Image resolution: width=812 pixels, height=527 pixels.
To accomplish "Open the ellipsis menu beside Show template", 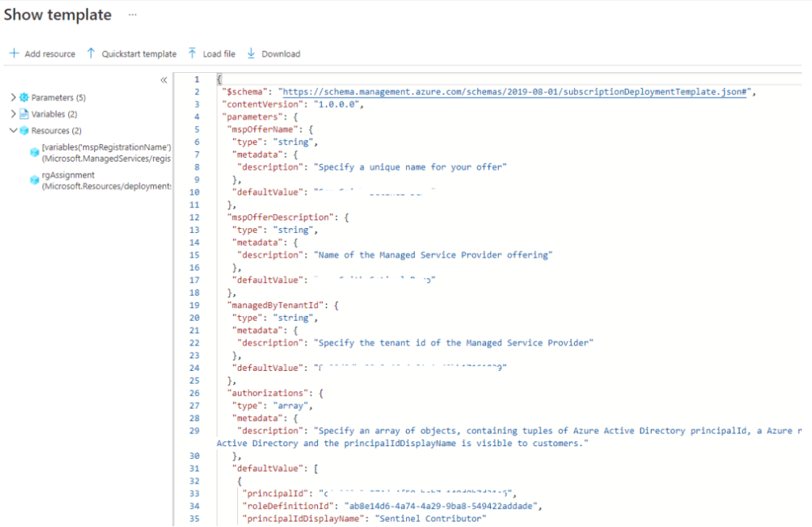I will [x=132, y=16].
